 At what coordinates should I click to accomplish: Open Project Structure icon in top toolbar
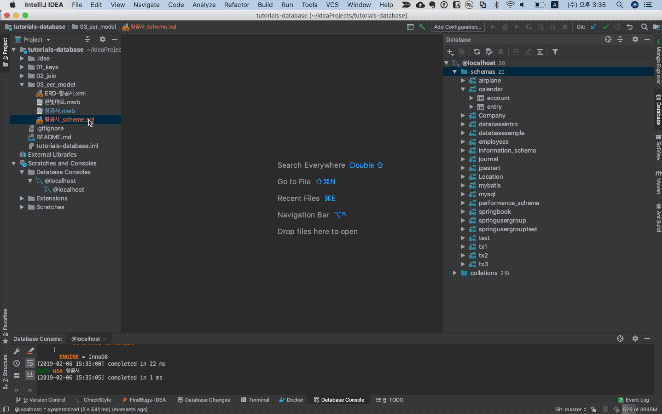[656, 27]
